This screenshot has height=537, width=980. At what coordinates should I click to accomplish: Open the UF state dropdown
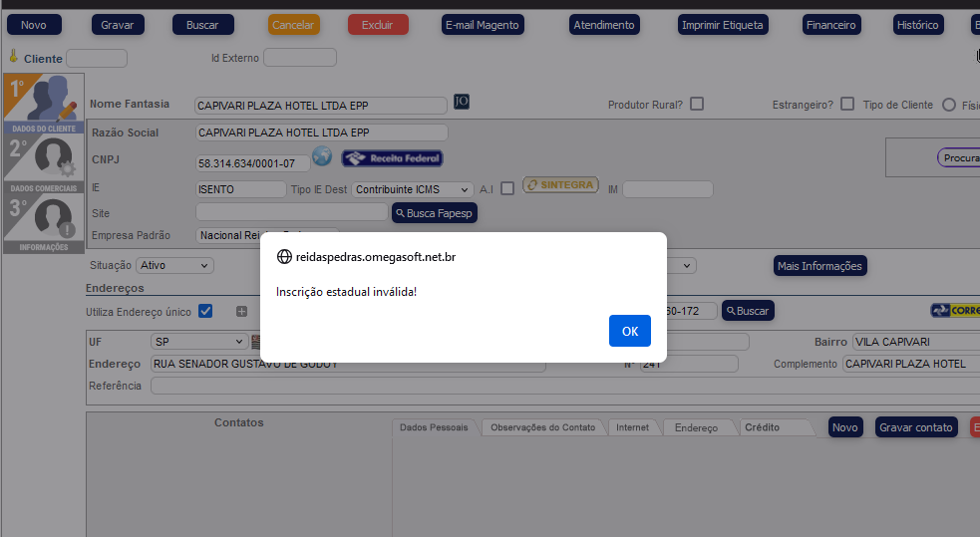198,342
